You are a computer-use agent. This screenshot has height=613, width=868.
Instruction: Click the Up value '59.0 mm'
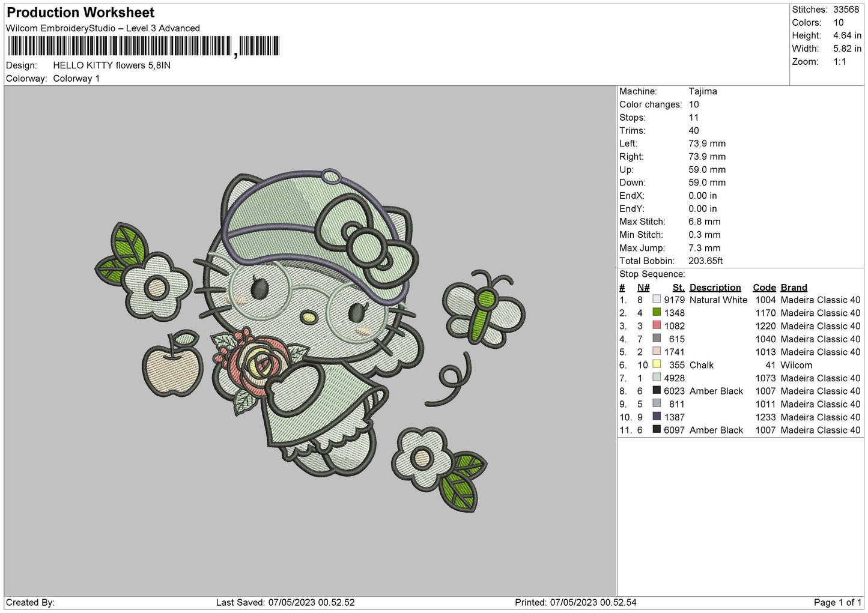click(707, 170)
